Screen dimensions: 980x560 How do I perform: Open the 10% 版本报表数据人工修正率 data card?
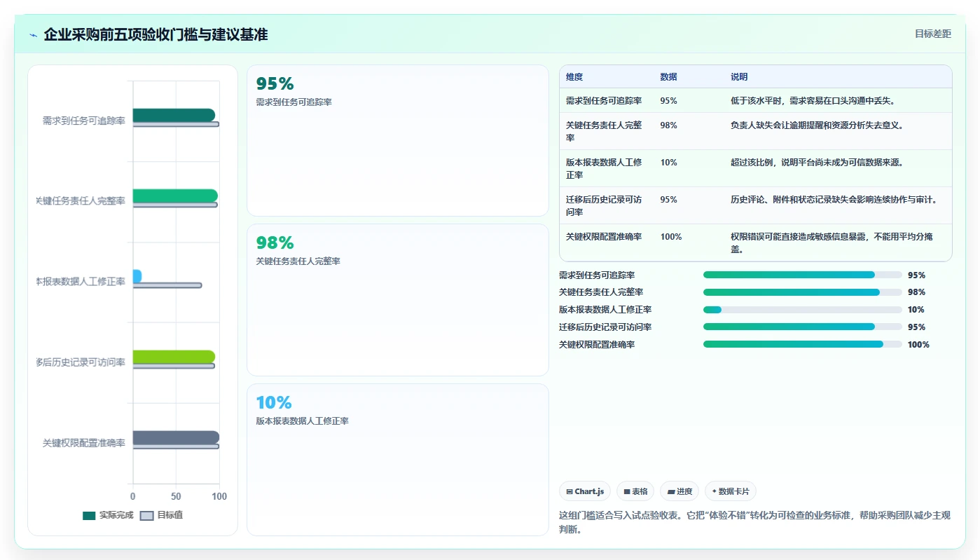click(398, 459)
